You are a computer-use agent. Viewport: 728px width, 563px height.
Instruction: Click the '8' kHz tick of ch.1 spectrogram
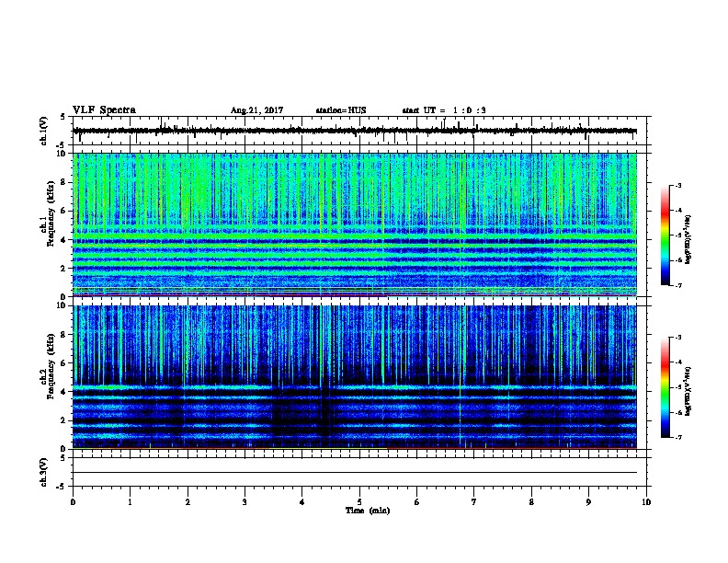(63, 182)
